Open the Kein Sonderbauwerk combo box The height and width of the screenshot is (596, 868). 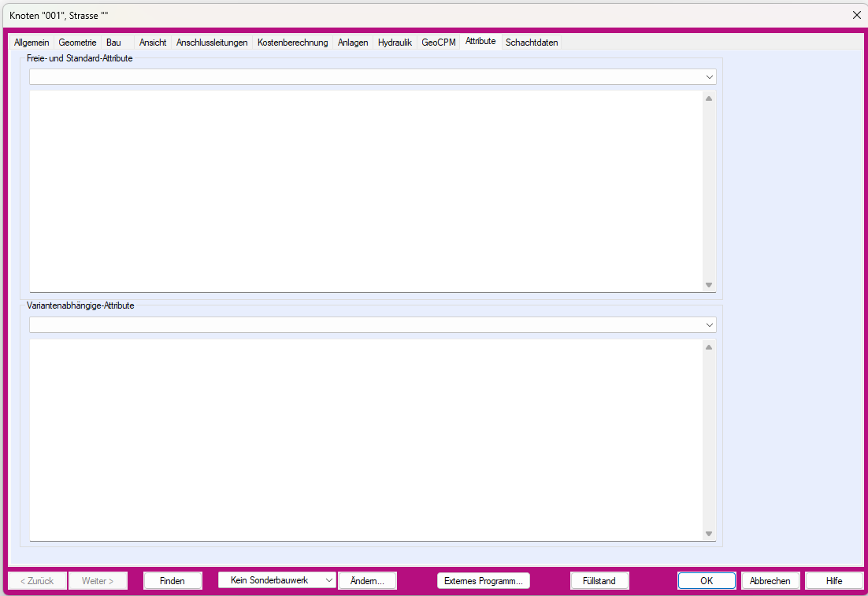click(x=276, y=580)
